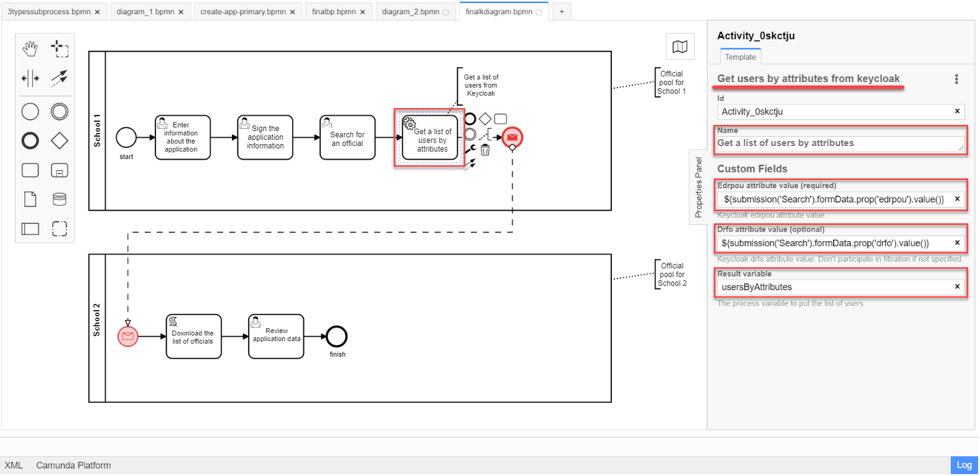Switch to the finalbp.bpmn tab
The width and height of the screenshot is (980, 476).
[x=334, y=12]
